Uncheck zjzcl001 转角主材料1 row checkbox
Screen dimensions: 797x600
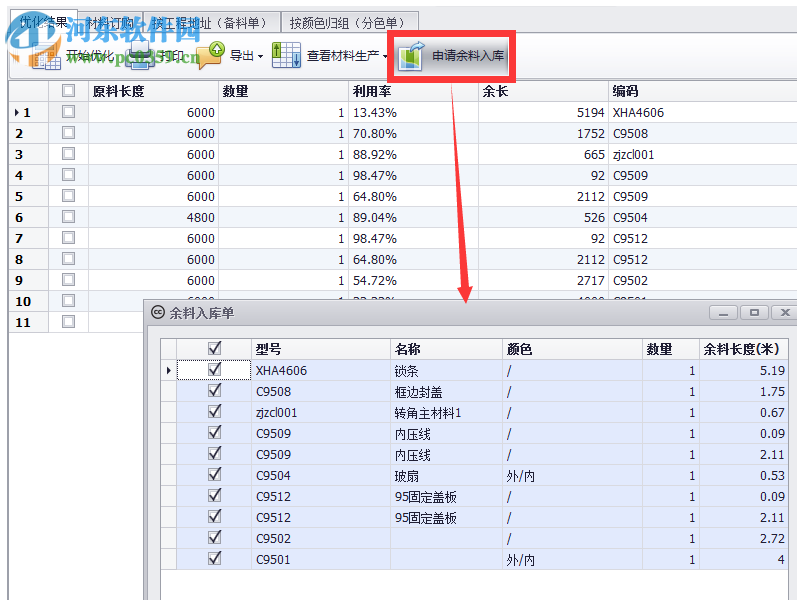214,411
